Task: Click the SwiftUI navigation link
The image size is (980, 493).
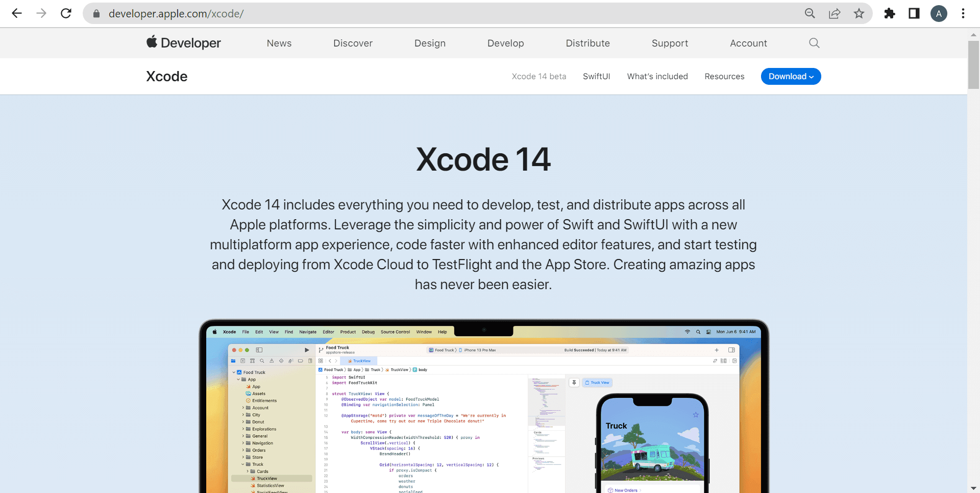Action: (x=596, y=76)
